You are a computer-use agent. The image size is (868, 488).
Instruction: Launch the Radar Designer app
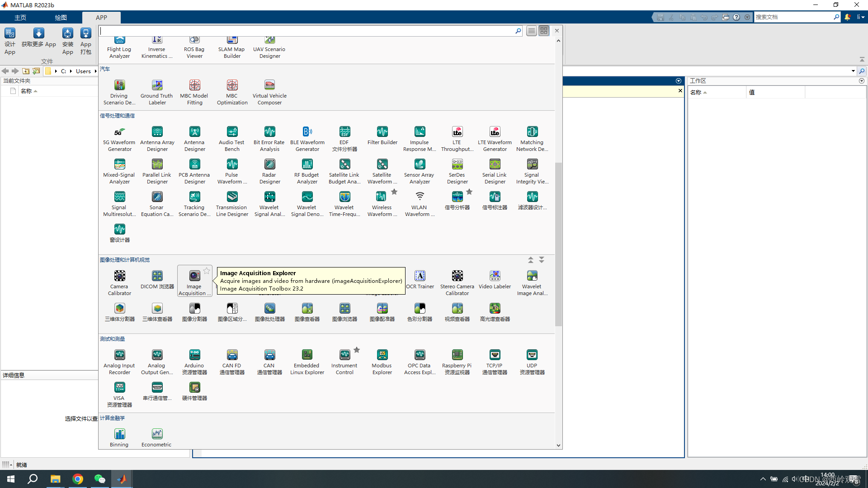(x=269, y=168)
